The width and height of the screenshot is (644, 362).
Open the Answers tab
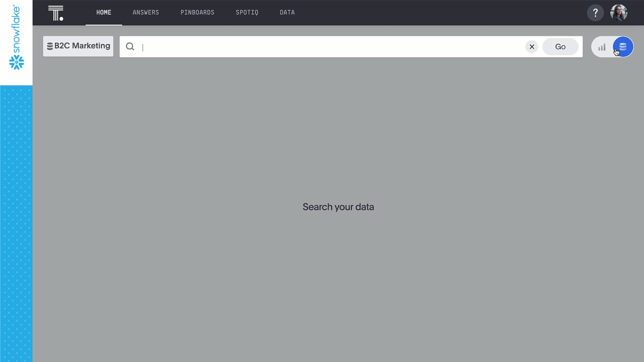(146, 12)
